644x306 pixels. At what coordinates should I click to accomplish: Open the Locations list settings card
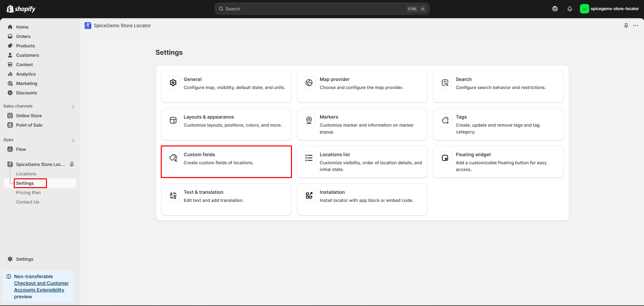(x=362, y=162)
